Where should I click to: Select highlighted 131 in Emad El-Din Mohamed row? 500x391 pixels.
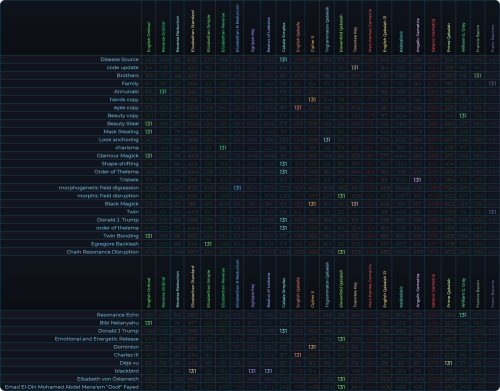tap(341, 387)
